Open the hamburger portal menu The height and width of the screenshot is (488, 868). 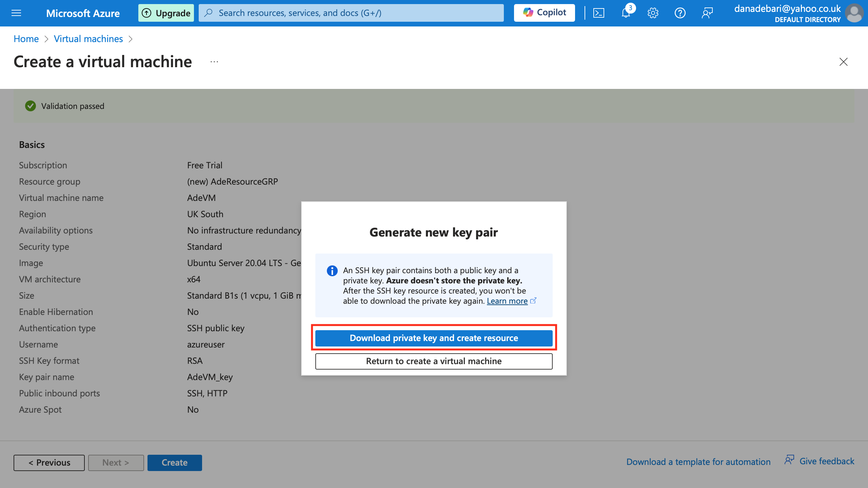pyautogui.click(x=16, y=13)
